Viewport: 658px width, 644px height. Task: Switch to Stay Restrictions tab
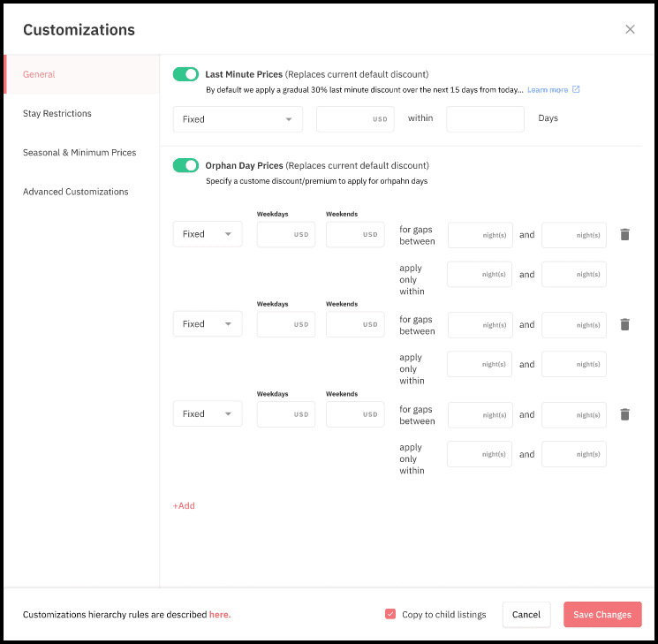(57, 113)
